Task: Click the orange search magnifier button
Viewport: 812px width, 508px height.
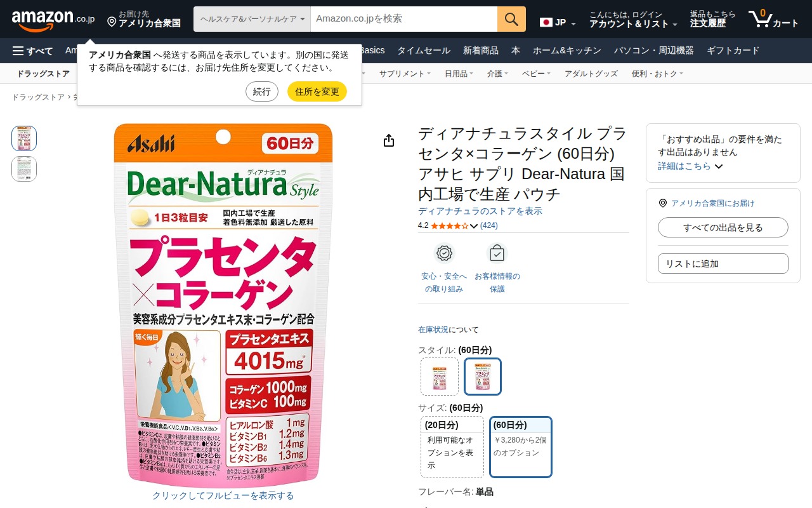Action: 511,19
